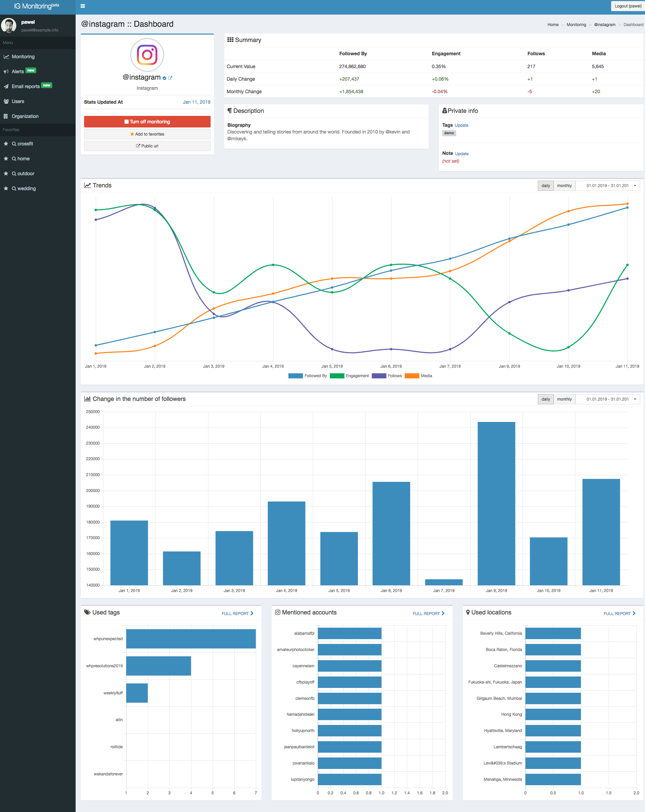Toggle the Followed By legend swatch
The image size is (645, 812).
tap(296, 376)
